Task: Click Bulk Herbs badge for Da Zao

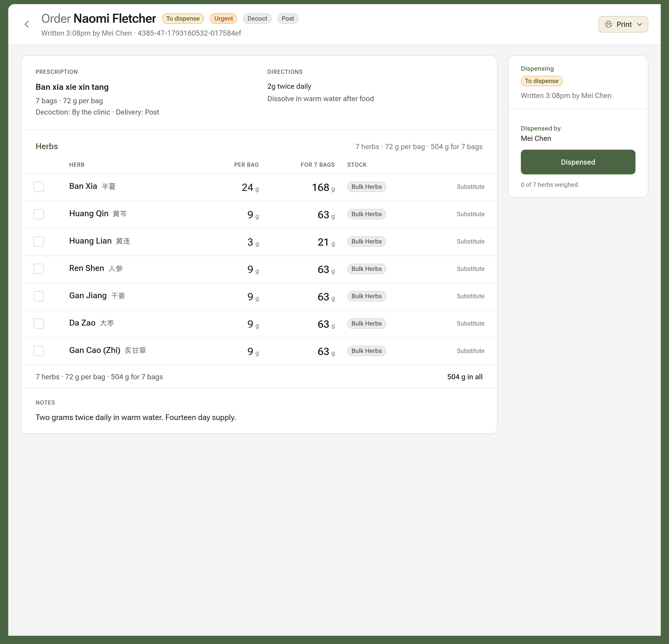Action: pyautogui.click(x=367, y=323)
